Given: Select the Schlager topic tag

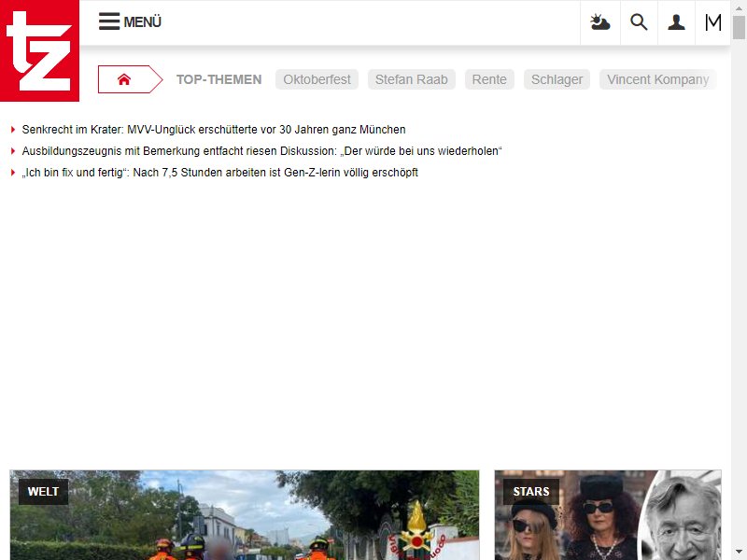Looking at the screenshot, I should click(557, 79).
